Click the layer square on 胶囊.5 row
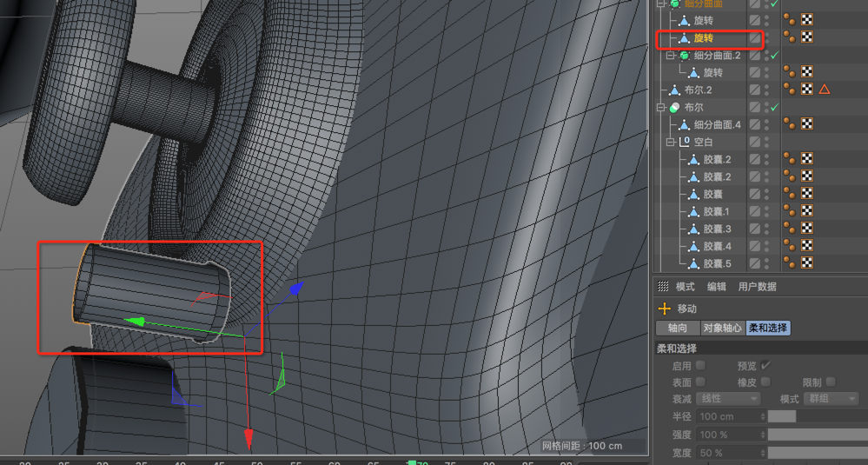The width and height of the screenshot is (868, 465). pyautogui.click(x=754, y=263)
